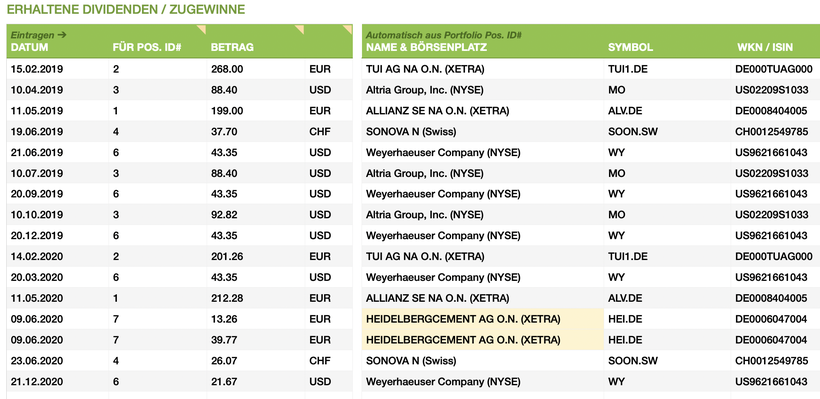
Task: Click ISIN CH0012549785 in 23.06.2020 row
Action: coord(771,361)
